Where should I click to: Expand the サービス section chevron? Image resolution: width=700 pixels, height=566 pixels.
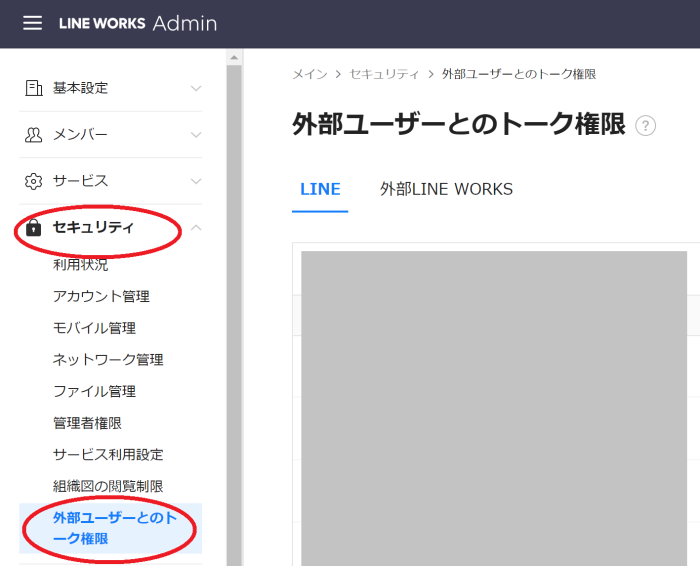click(x=196, y=181)
